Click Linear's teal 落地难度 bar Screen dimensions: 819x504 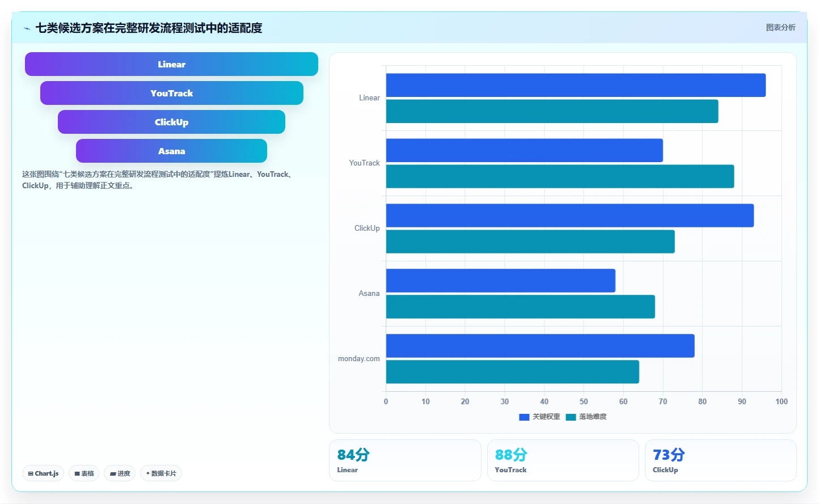[552, 111]
